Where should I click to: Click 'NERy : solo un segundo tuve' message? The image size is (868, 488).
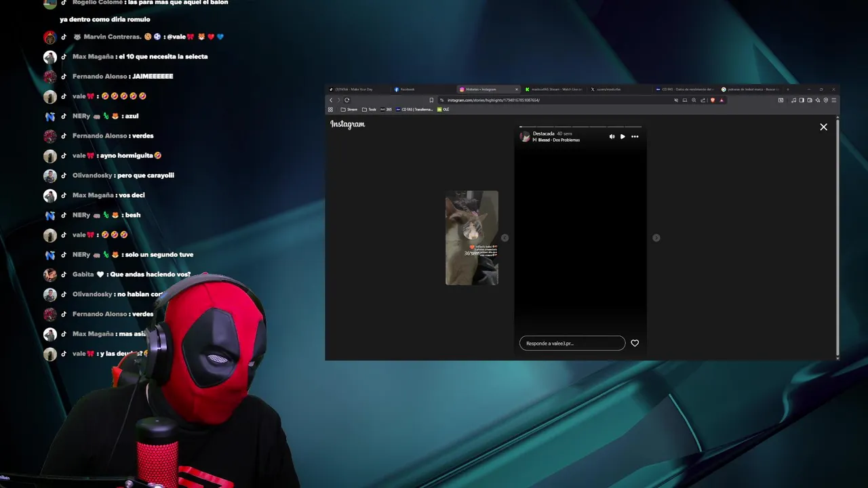tap(133, 255)
